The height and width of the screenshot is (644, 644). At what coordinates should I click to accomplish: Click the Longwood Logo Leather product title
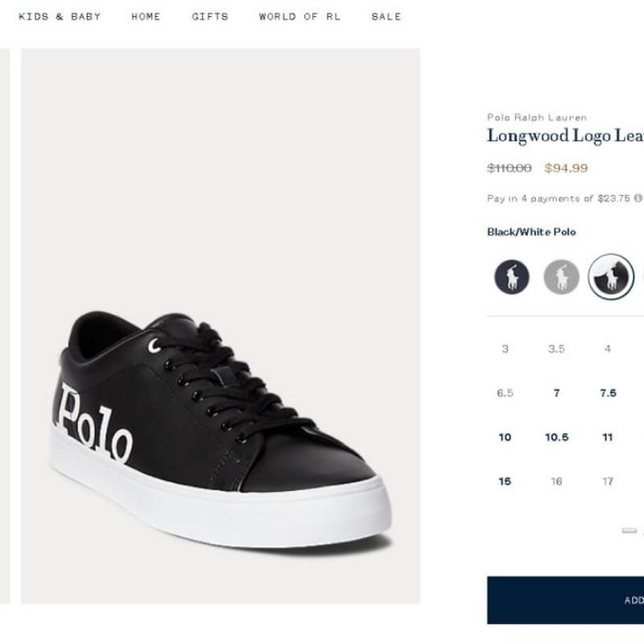(565, 136)
